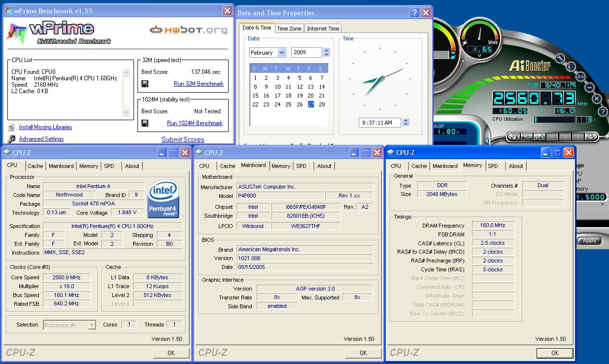Viewport: 609px width, 364px height.
Task: Click OK in middle CPU-Z window
Action: click(x=363, y=353)
